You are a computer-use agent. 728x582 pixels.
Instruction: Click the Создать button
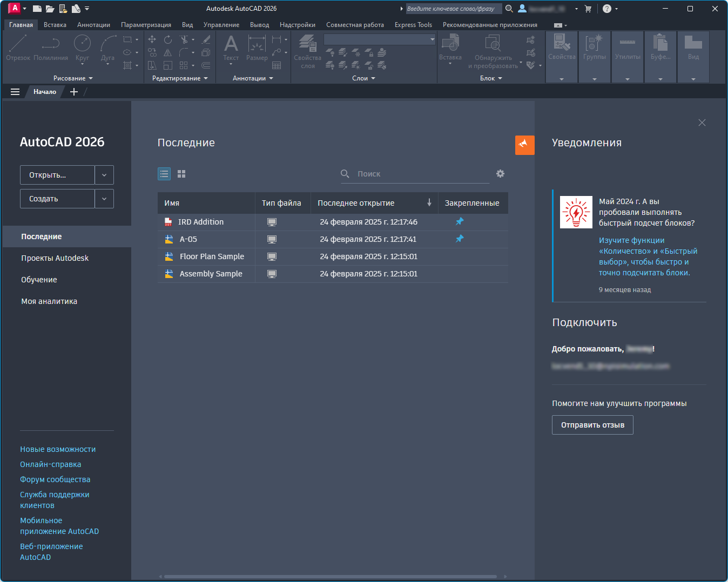coord(57,199)
